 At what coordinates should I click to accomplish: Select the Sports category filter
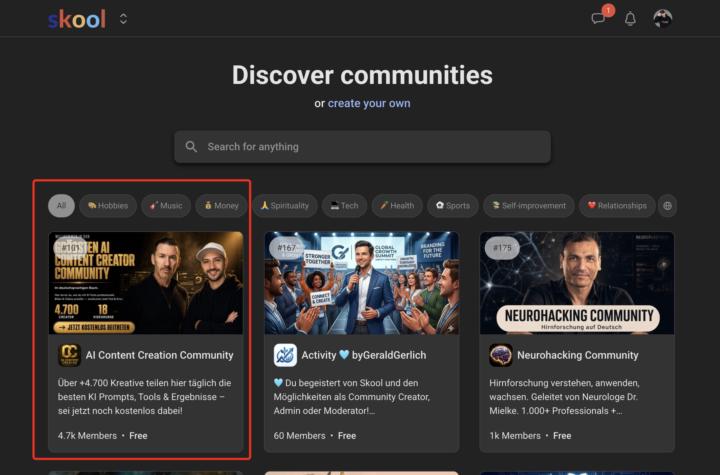click(453, 205)
